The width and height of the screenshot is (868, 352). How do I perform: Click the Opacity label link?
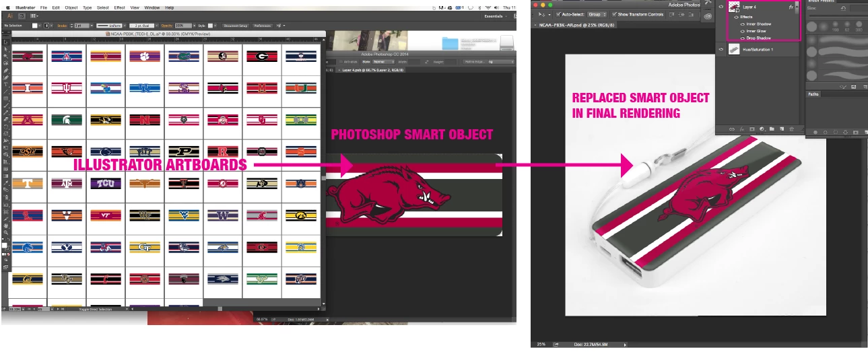pyautogui.click(x=167, y=26)
